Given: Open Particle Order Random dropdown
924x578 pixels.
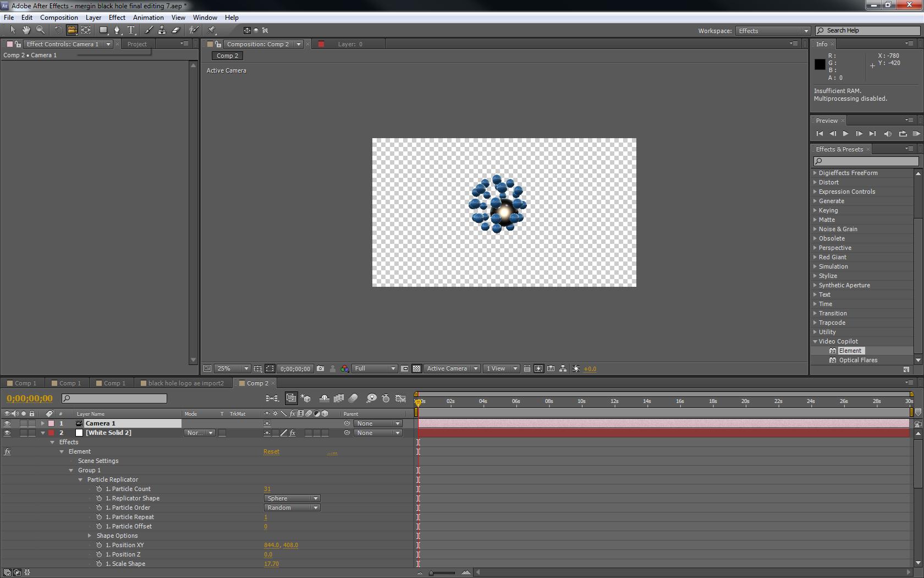Looking at the screenshot, I should pos(292,508).
